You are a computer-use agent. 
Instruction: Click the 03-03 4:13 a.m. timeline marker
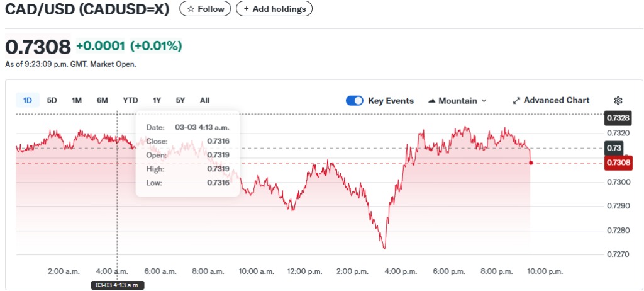pyautogui.click(x=118, y=285)
